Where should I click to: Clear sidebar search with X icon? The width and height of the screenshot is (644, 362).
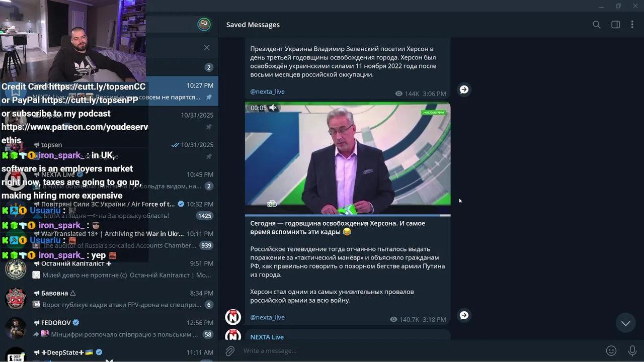(x=207, y=47)
